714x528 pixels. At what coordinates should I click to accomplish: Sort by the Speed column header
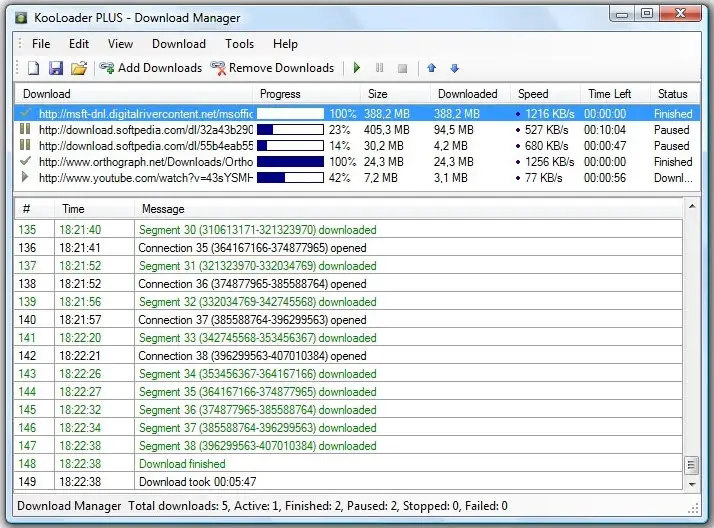[x=546, y=94]
